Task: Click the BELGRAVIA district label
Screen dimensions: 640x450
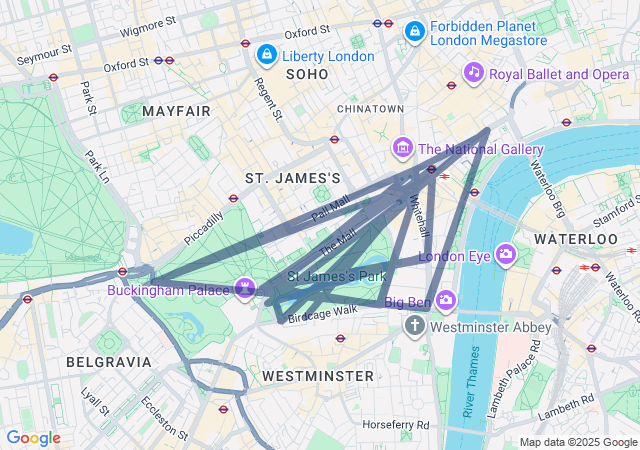Action: click(109, 362)
